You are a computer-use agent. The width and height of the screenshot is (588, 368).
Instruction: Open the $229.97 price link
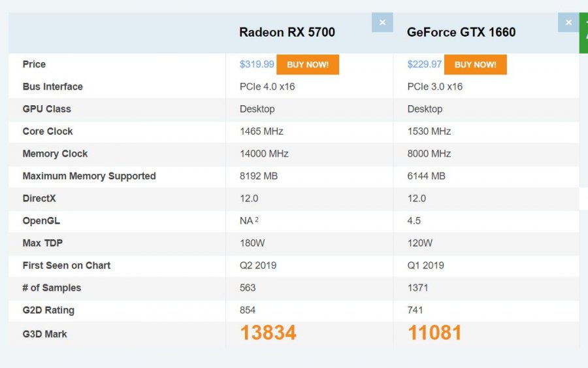pyautogui.click(x=425, y=65)
